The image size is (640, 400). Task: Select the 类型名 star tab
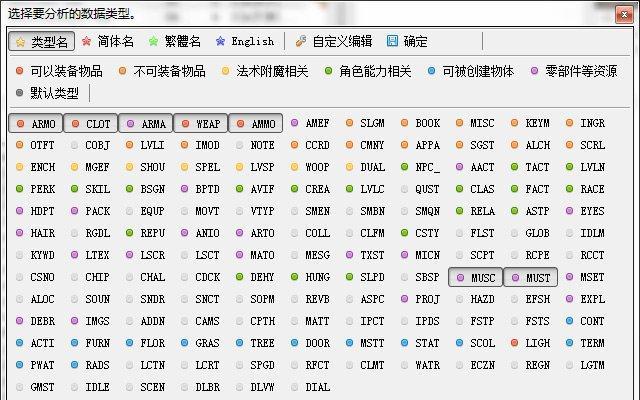coord(41,42)
